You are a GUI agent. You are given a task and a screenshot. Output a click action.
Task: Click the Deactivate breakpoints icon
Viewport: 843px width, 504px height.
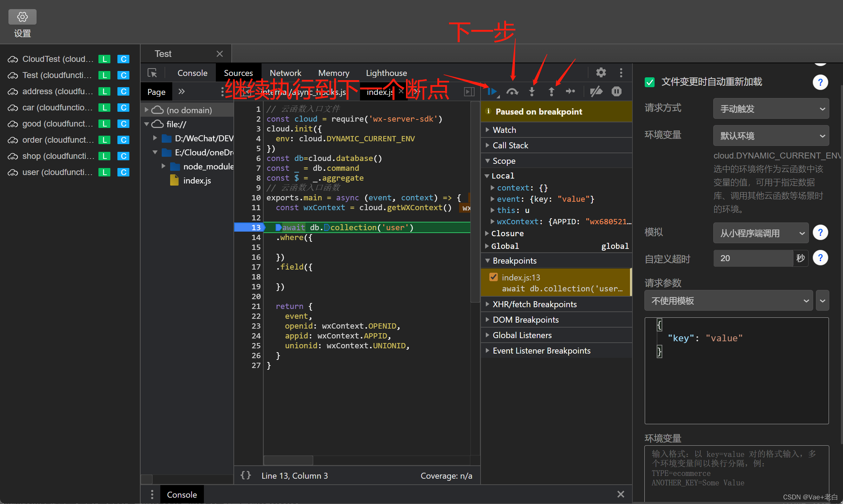[596, 92]
